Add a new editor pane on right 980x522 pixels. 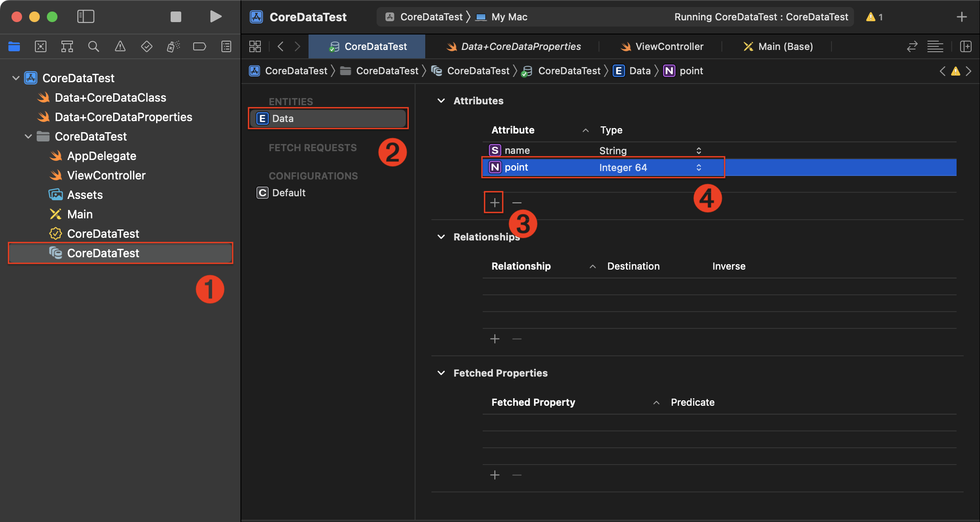point(966,46)
